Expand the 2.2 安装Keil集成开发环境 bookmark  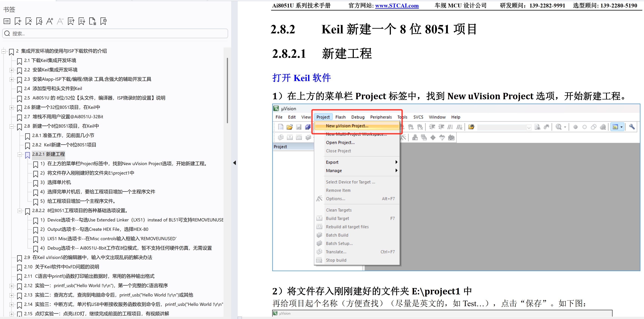[x=11, y=70]
